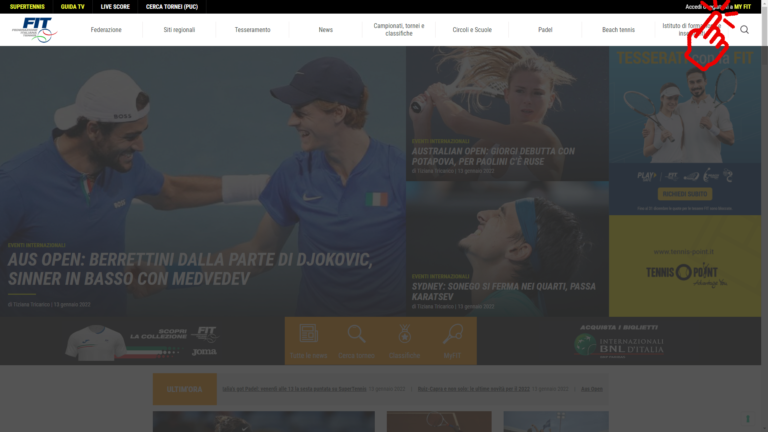Click the Tutte le news newspaper icon

pyautogui.click(x=308, y=335)
